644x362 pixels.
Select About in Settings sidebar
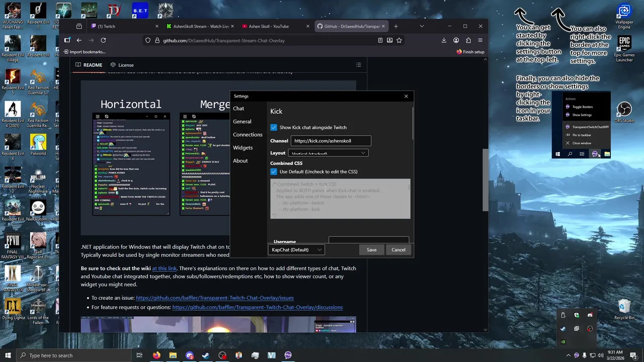coord(240,161)
